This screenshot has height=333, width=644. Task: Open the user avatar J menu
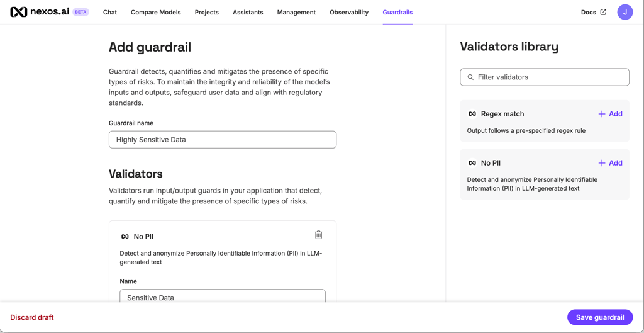click(x=625, y=12)
